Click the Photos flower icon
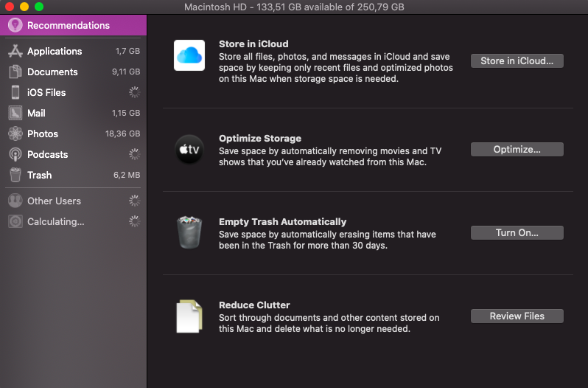This screenshot has height=388, width=588. [15, 134]
